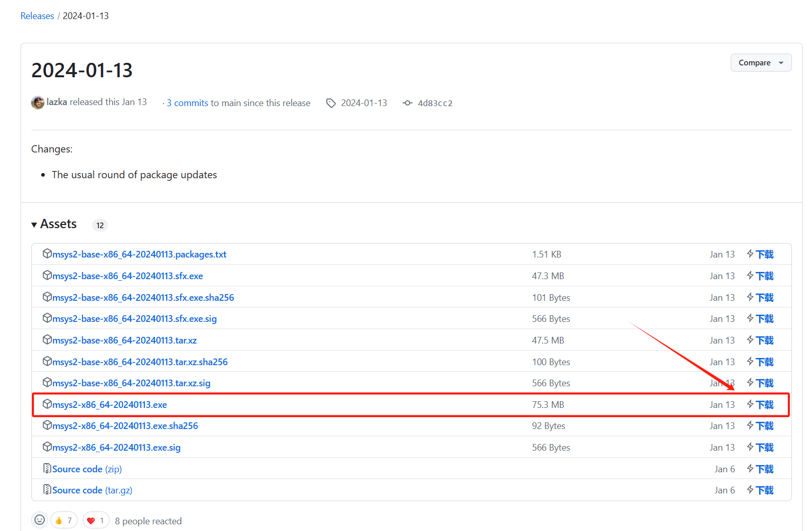Click zip file icon for Source code (tar.gz)
Image resolution: width=812 pixels, height=531 pixels.
47,489
